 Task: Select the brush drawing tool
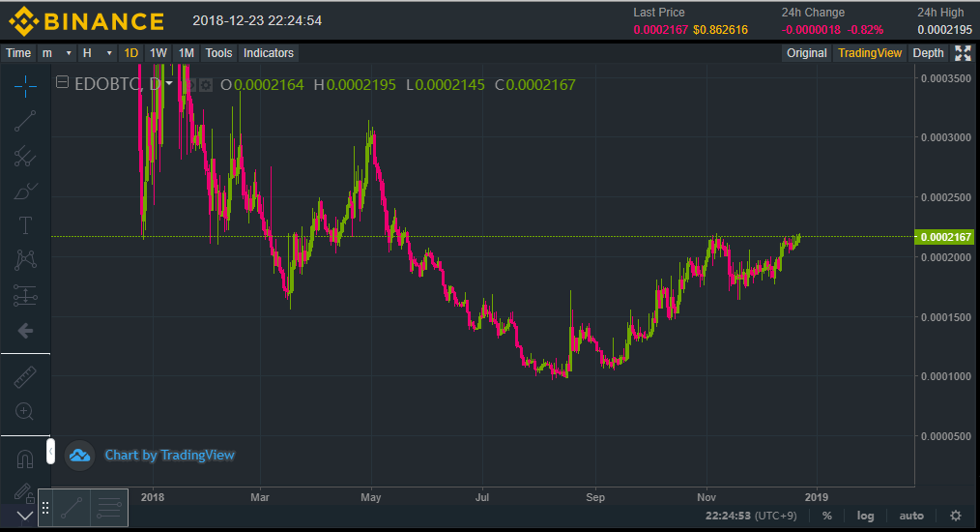pyautogui.click(x=25, y=191)
